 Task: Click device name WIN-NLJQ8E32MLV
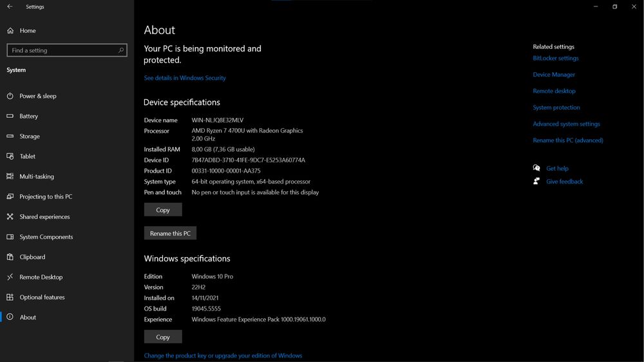[217, 120]
